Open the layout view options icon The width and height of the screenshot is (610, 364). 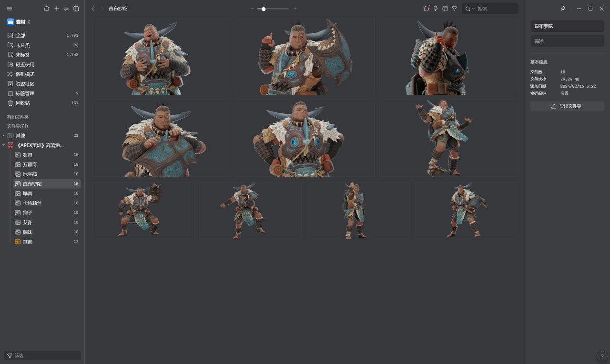click(445, 9)
